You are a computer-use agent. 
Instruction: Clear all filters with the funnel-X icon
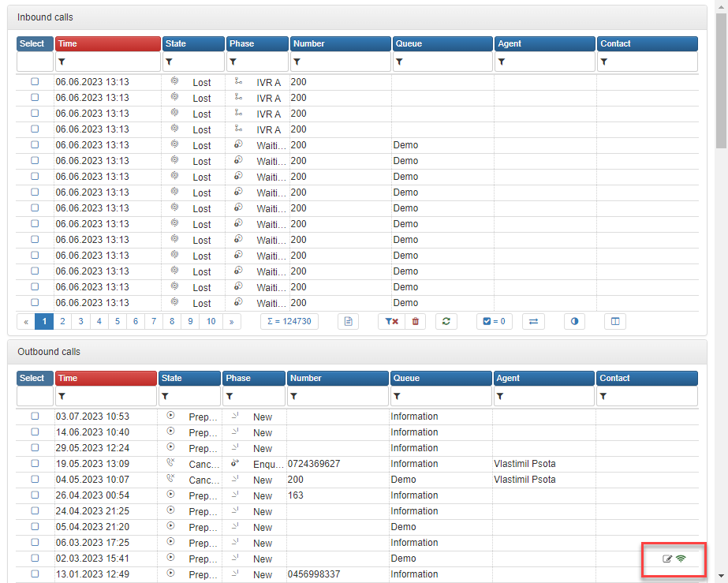[x=392, y=321]
